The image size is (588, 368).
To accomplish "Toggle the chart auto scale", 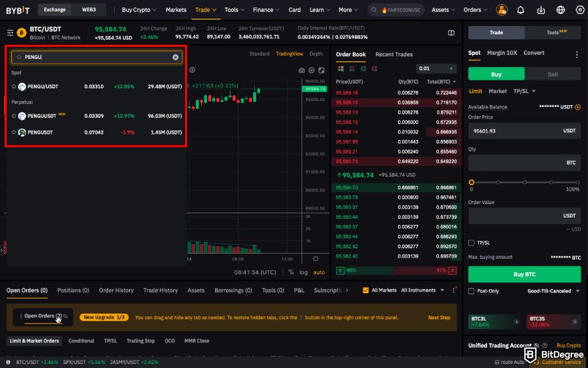I will click(319, 272).
